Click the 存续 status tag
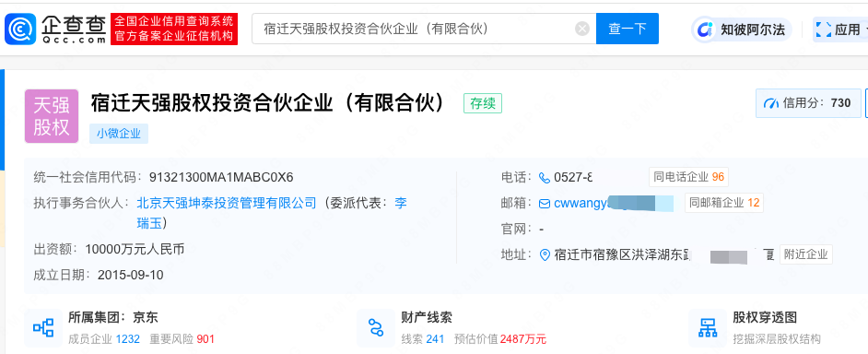868x354 pixels. [483, 103]
